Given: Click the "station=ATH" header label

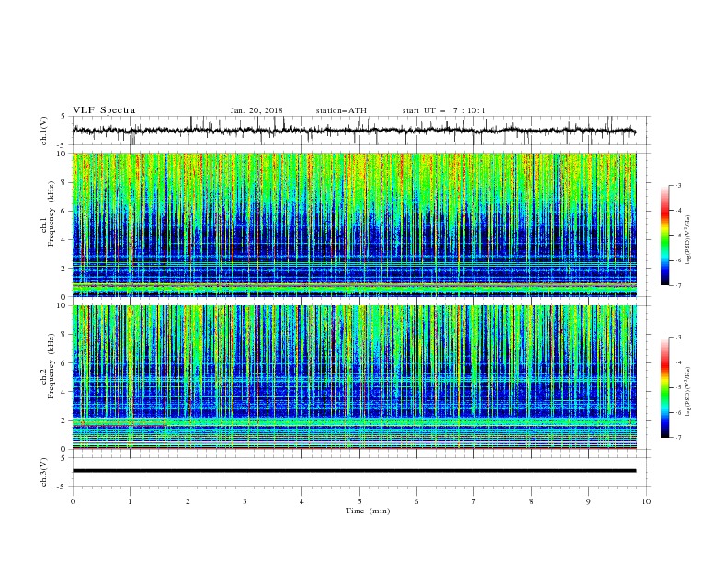Looking at the screenshot, I should (341, 110).
